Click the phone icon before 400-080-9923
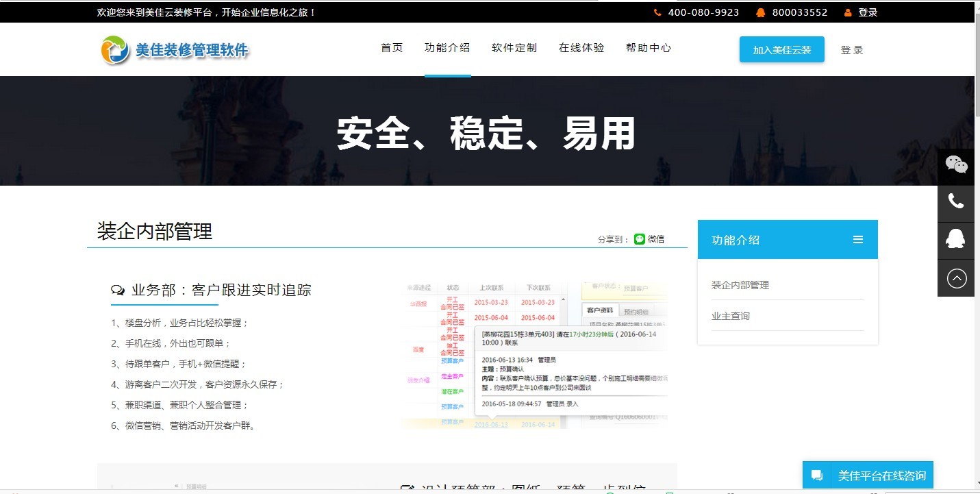 coord(656,12)
